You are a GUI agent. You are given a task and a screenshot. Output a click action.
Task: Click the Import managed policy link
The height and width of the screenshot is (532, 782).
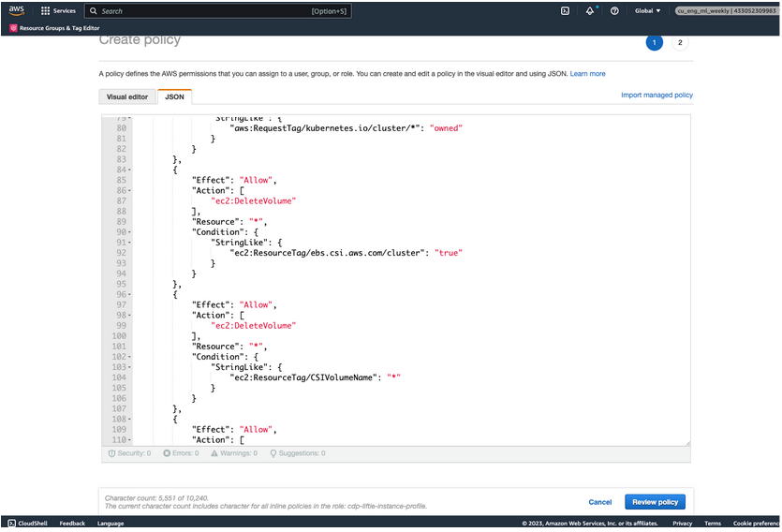coord(657,96)
